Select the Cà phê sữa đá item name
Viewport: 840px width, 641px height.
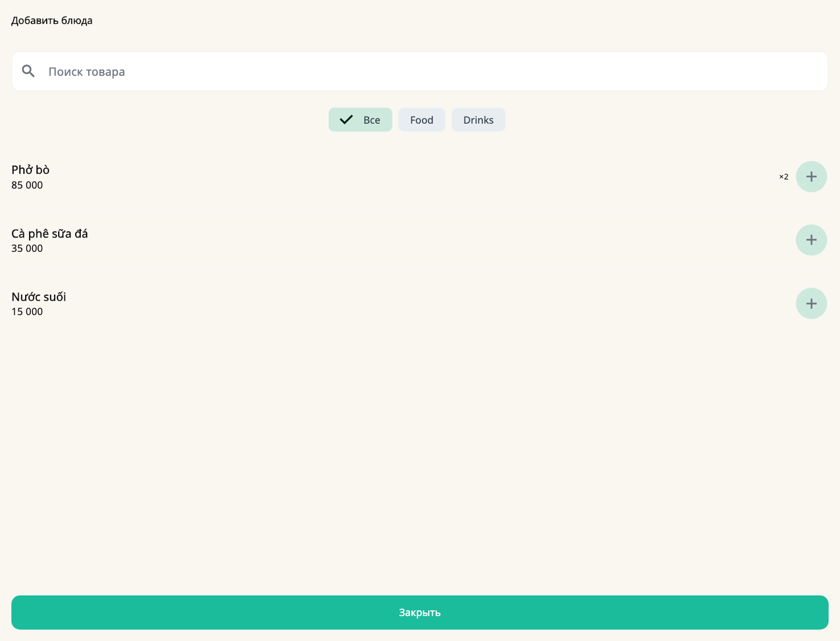coord(50,234)
